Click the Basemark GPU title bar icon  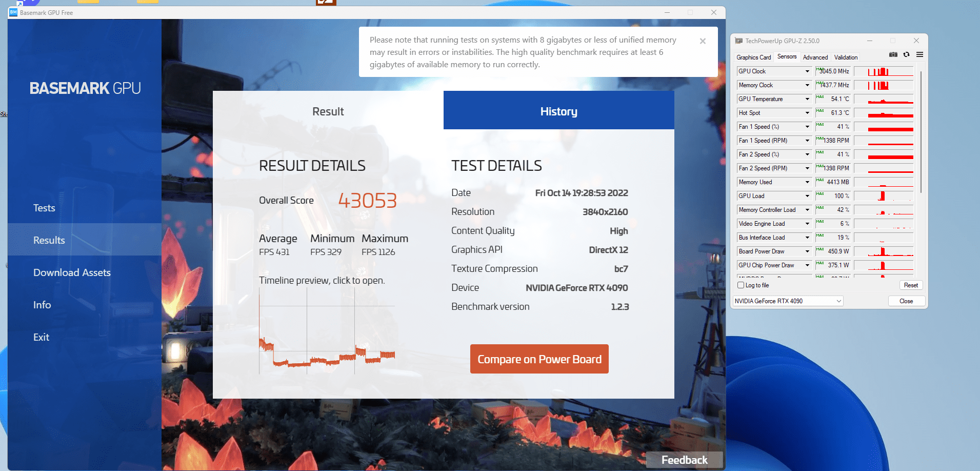coord(13,12)
